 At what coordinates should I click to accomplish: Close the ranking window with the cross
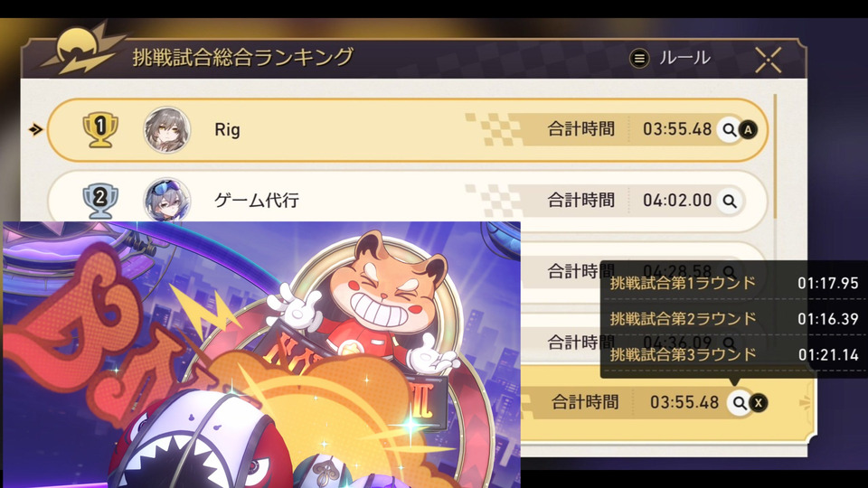pos(769,60)
